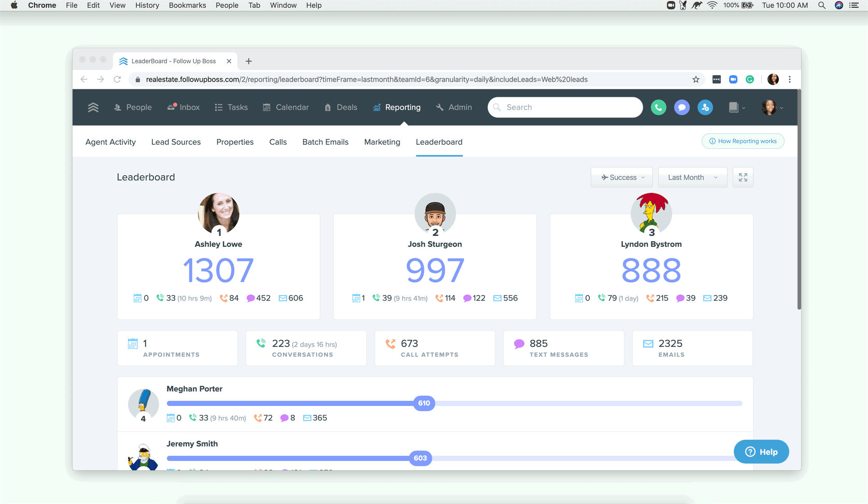Viewport: 868px width, 504px height.
Task: Click Meghan Porter's name
Action: coord(194,389)
